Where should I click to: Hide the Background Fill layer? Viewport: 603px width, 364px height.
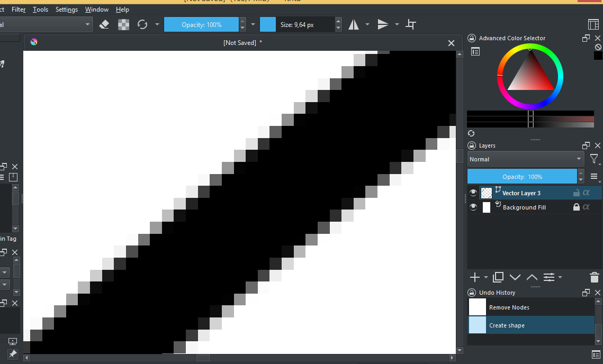coord(473,207)
